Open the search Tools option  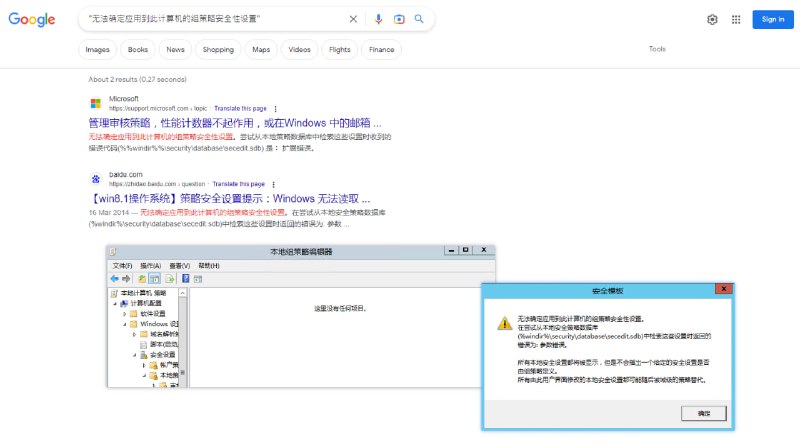(x=657, y=49)
